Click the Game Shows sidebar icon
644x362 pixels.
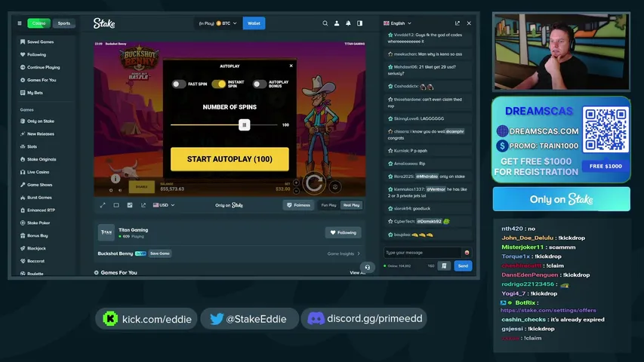coord(23,185)
